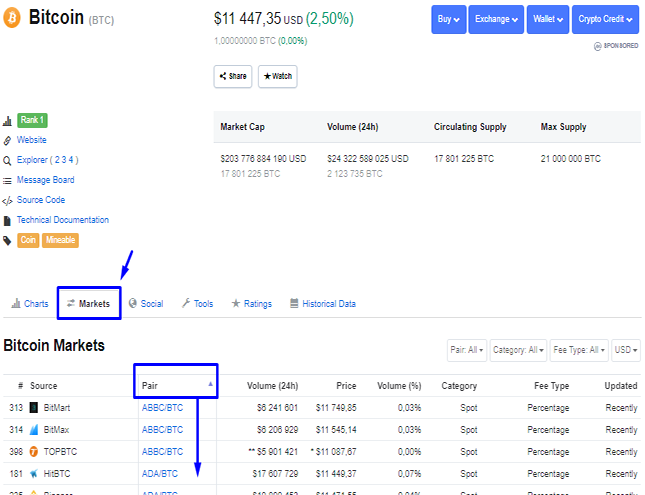
Task: Click the Coin tag
Action: [28, 240]
